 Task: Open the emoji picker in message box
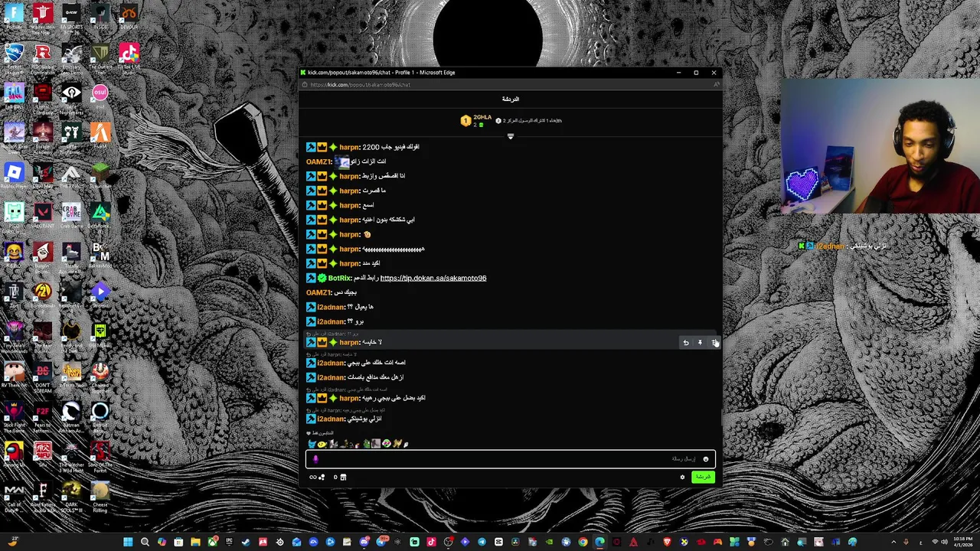[706, 459]
